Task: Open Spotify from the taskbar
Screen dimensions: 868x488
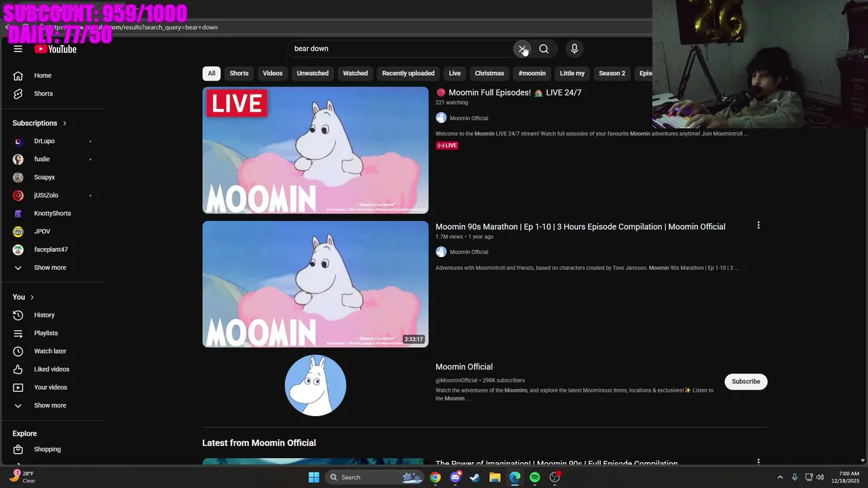Action: [535, 477]
